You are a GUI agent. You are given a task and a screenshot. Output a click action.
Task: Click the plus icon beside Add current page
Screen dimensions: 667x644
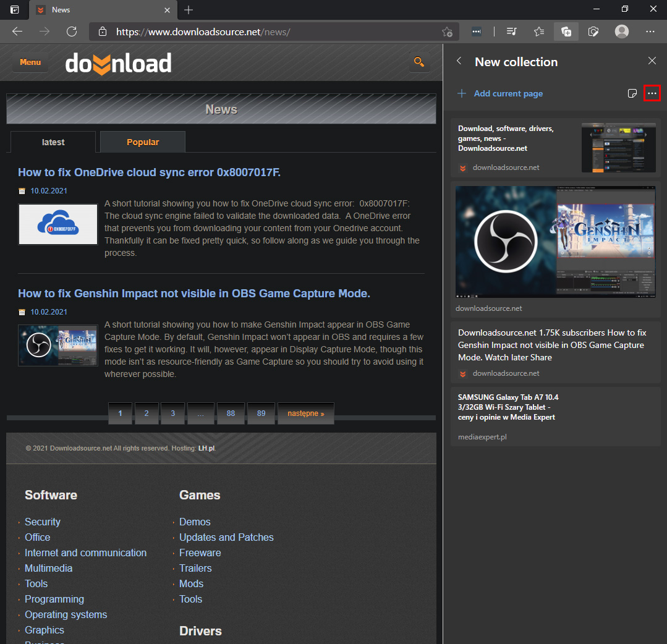(462, 93)
